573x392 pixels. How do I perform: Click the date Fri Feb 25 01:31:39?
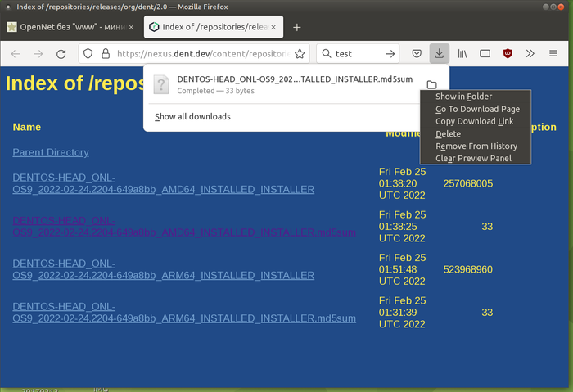403,313
